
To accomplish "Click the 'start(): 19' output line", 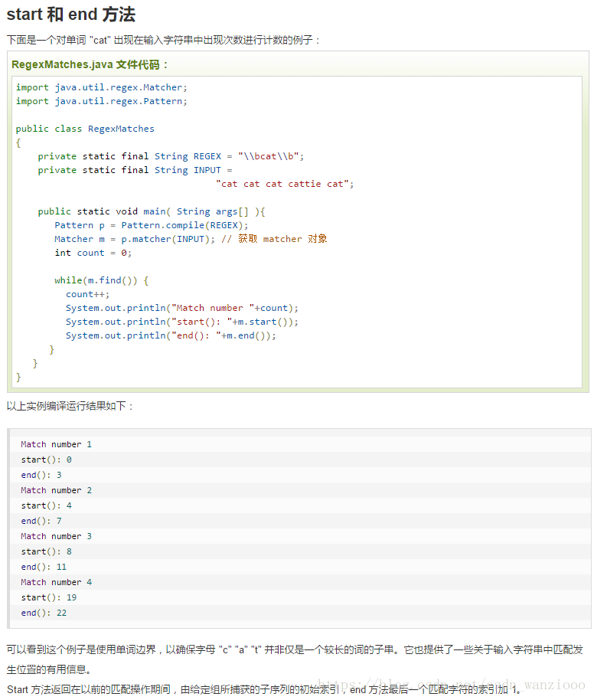I will 49,597.
